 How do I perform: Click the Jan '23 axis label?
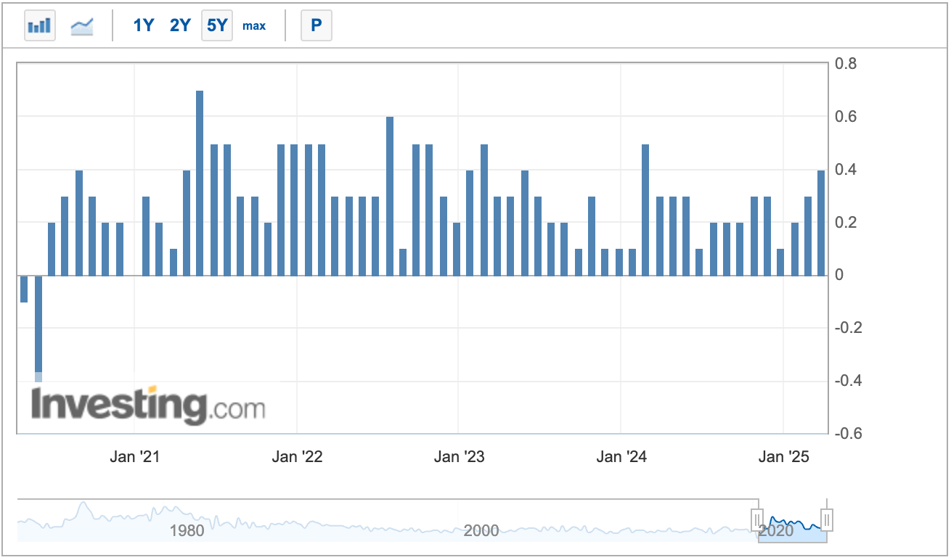pos(459,456)
